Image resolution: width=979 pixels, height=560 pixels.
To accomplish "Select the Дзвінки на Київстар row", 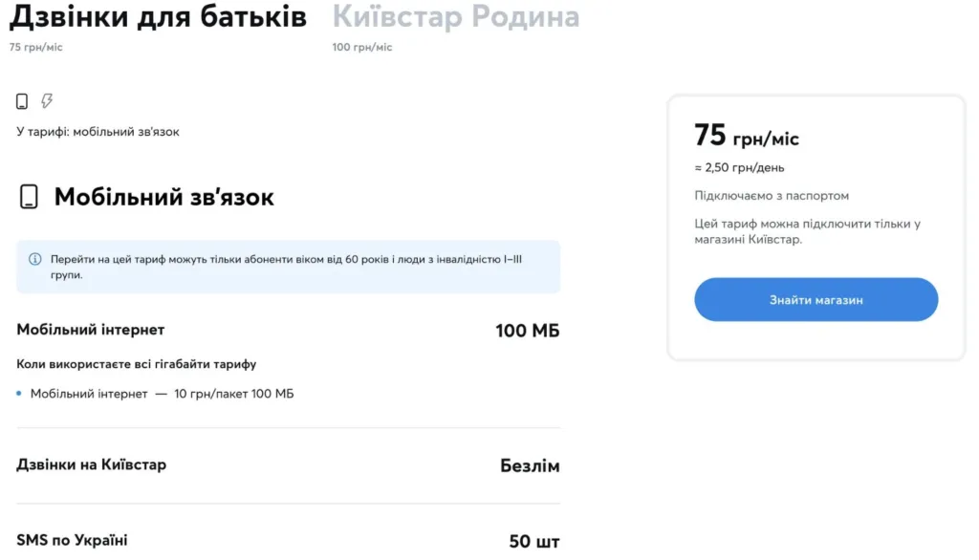I will click(x=90, y=464).
